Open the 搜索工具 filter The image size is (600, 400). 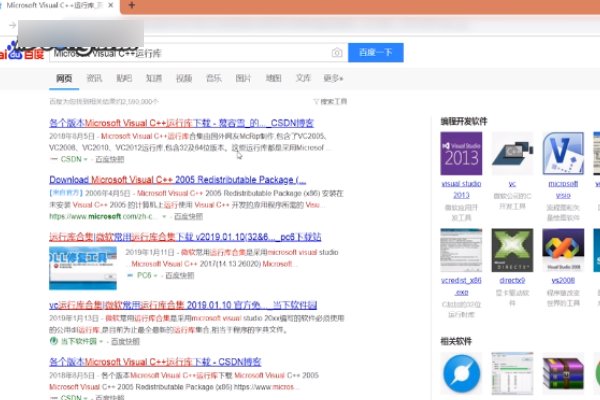click(330, 101)
